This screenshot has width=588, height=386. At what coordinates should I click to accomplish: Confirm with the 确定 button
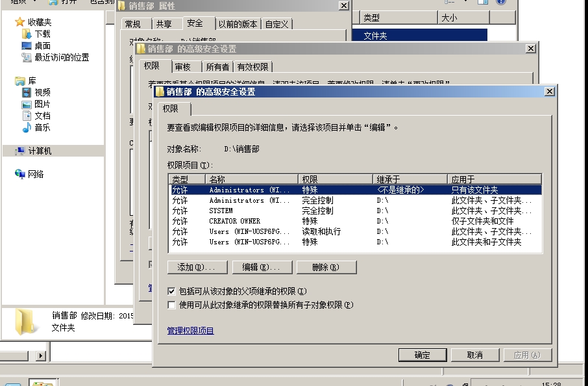pos(423,355)
